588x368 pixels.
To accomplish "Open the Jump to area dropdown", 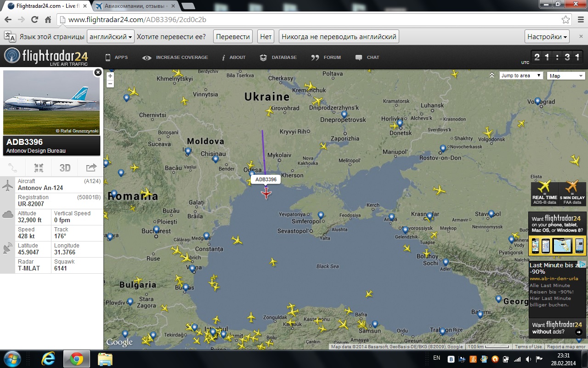I will tap(521, 75).
